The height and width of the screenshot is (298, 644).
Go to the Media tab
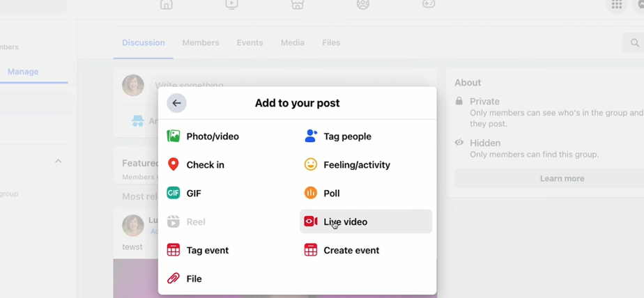[292, 42]
